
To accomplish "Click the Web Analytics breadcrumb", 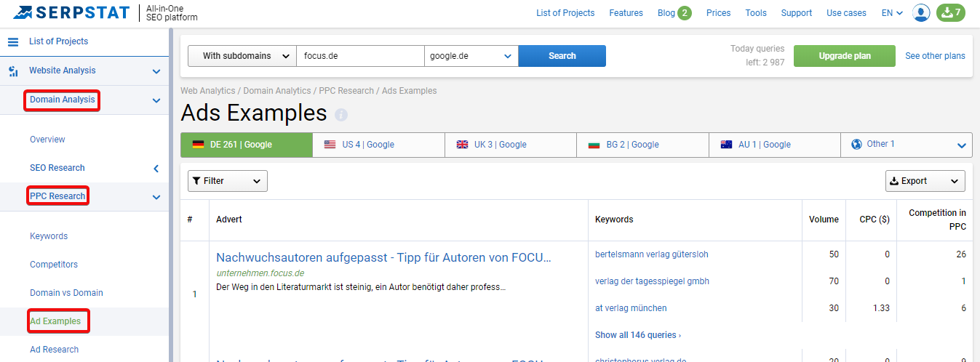I will (208, 91).
